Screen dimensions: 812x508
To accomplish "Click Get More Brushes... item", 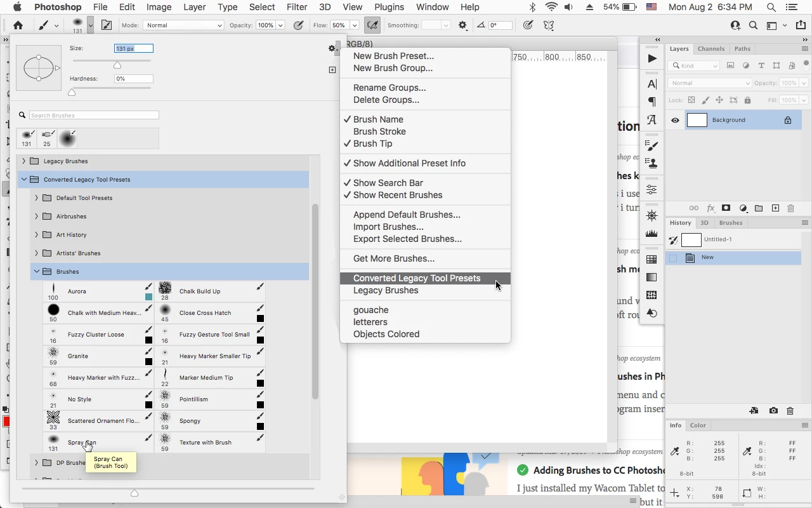I will tap(393, 258).
